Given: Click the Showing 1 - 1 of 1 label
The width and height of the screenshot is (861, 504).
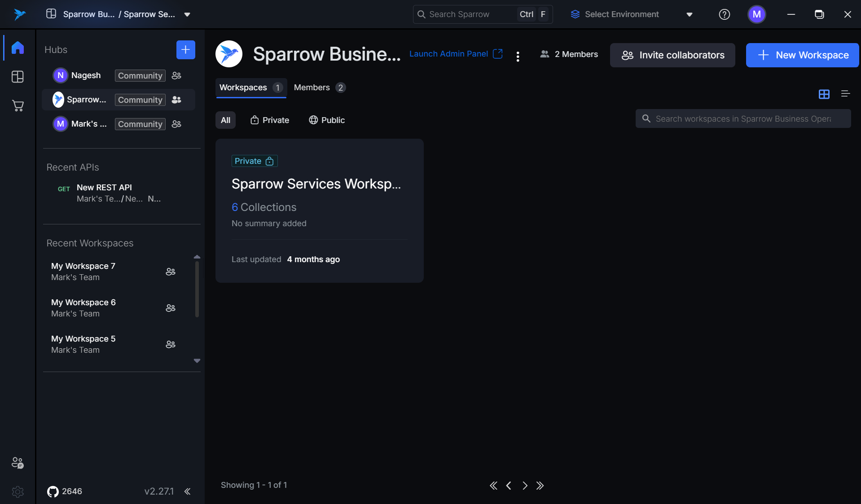Looking at the screenshot, I should pyautogui.click(x=254, y=485).
